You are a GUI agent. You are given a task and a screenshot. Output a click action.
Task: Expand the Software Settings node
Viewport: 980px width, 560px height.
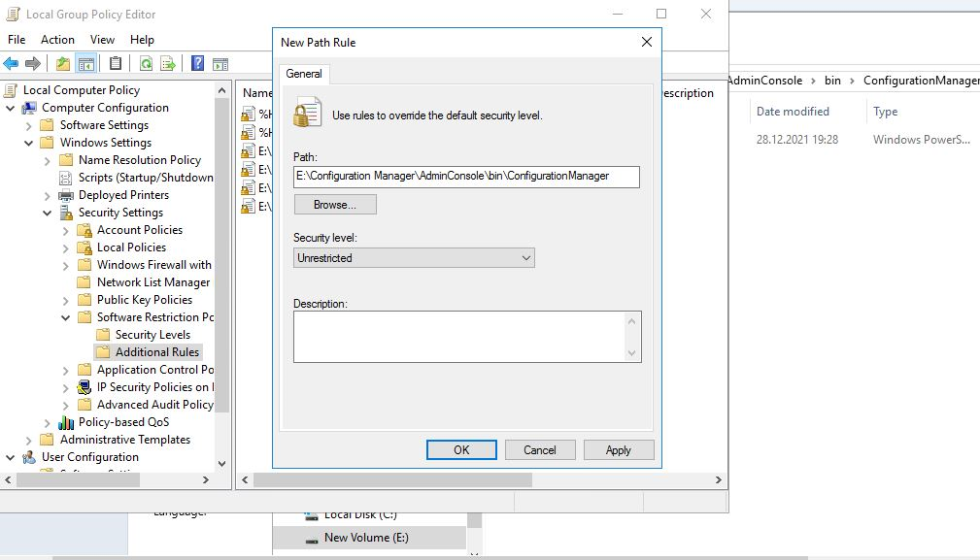29,125
